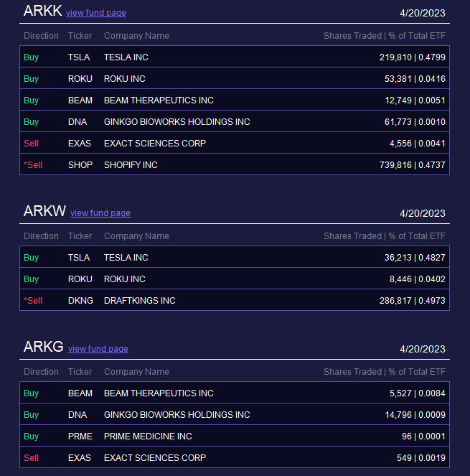This screenshot has width=470, height=476.
Task: Open the ARKW view fund page link
Action: click(x=100, y=213)
